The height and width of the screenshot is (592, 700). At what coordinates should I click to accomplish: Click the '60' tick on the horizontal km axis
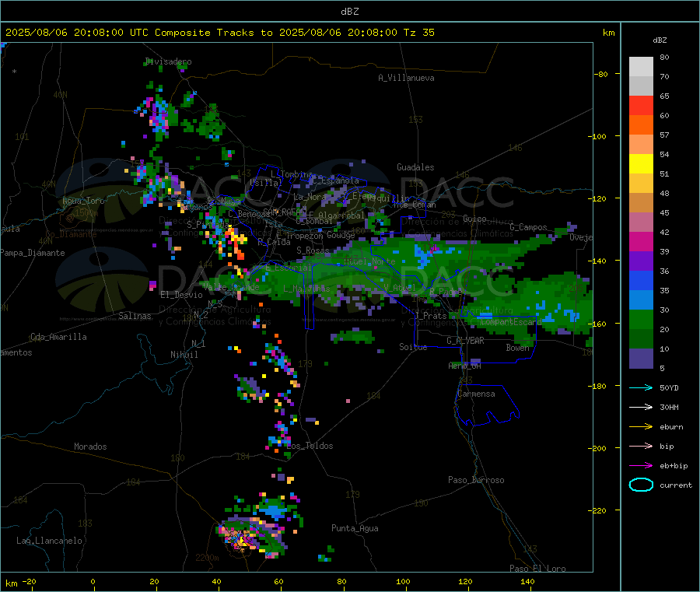[x=279, y=581]
